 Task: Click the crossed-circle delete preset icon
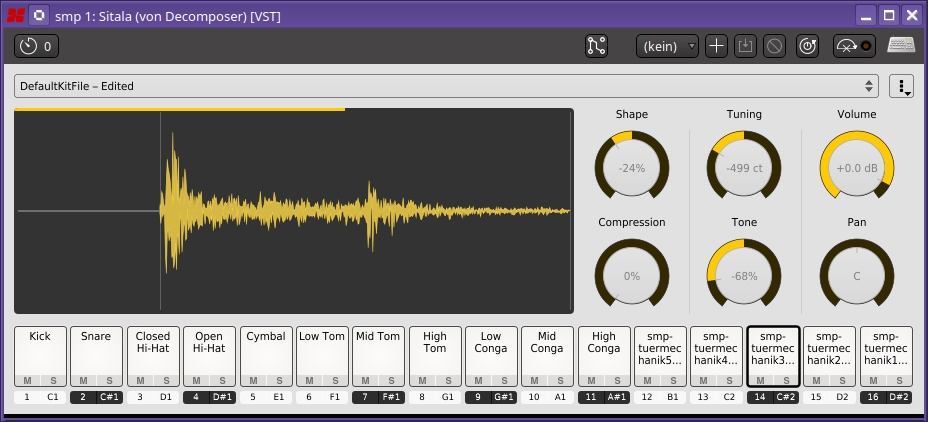(x=774, y=46)
